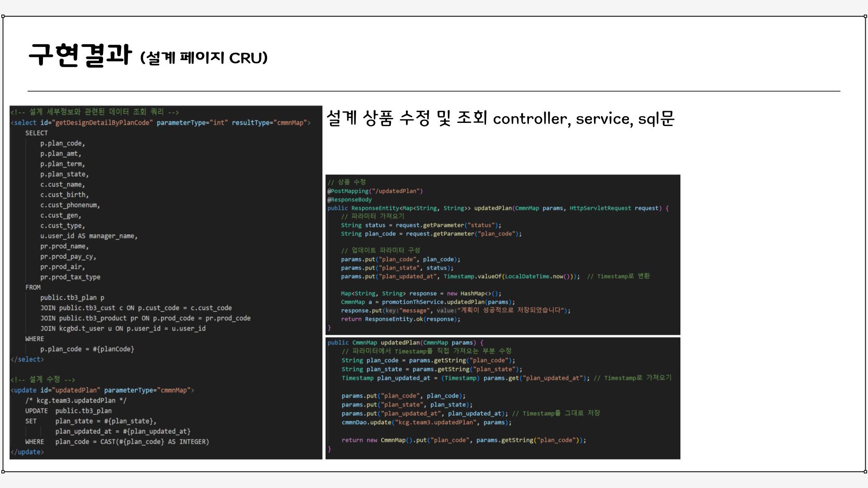Click the column line 'pr.prod_air,'
Screen dimensions: 868x488
coord(62,267)
